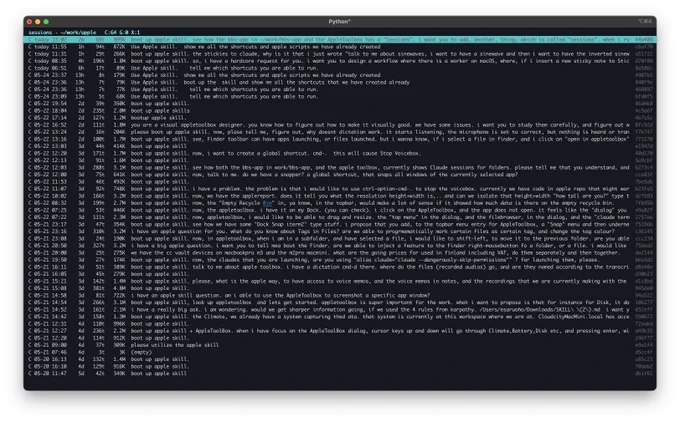The image size is (680, 422).
Task: Select the 05-21 23:17 Dock Snap session
Action: pyautogui.click(x=340, y=224)
